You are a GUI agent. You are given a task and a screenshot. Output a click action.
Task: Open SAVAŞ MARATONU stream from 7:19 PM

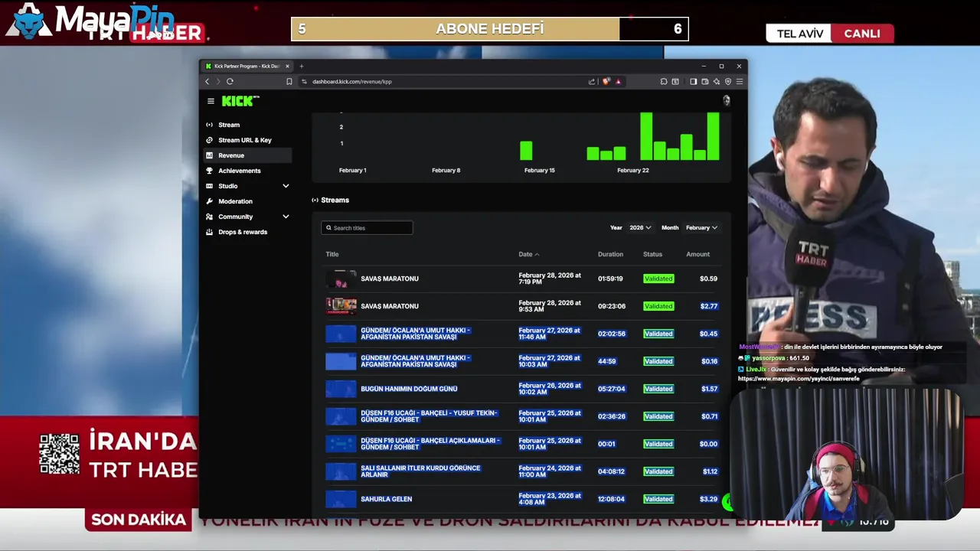(390, 279)
